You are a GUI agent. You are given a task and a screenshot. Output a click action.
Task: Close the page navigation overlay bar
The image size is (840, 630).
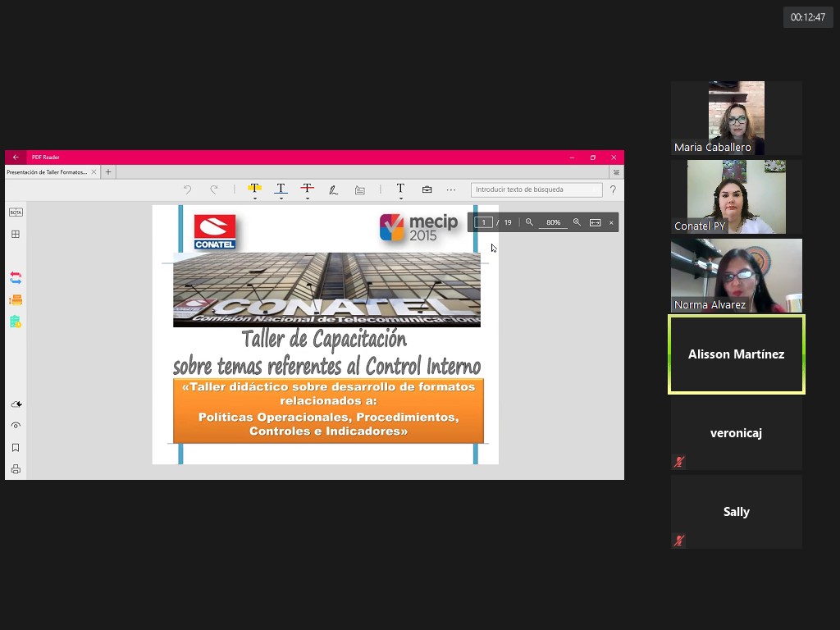(x=611, y=223)
